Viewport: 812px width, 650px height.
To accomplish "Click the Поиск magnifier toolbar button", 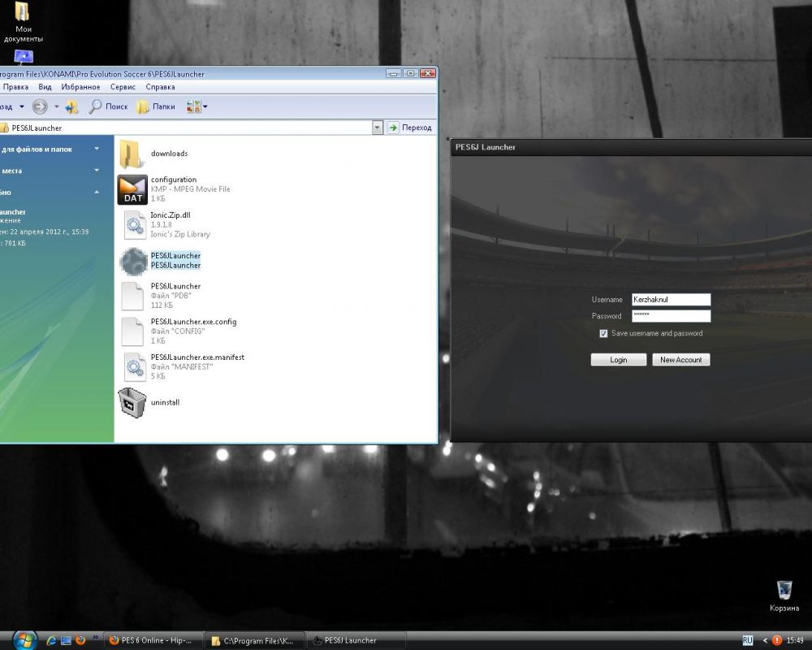I will click(108, 106).
